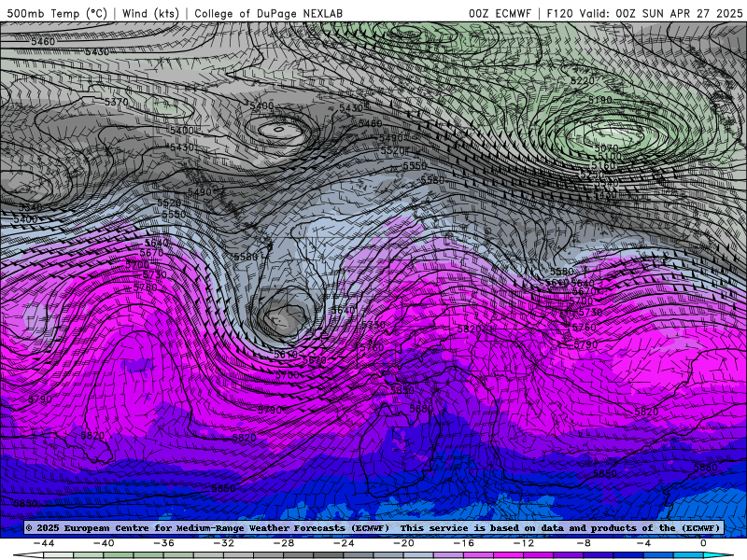This screenshot has height=560, width=747.
Task: Click the ECMWF copyright notice banner
Action: pyautogui.click(x=373, y=527)
